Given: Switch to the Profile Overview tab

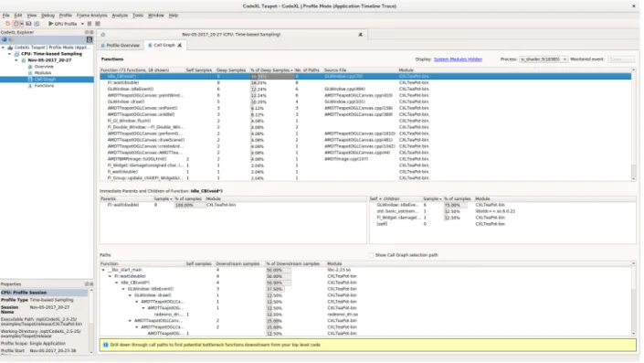Looking at the screenshot, I should (x=121, y=45).
